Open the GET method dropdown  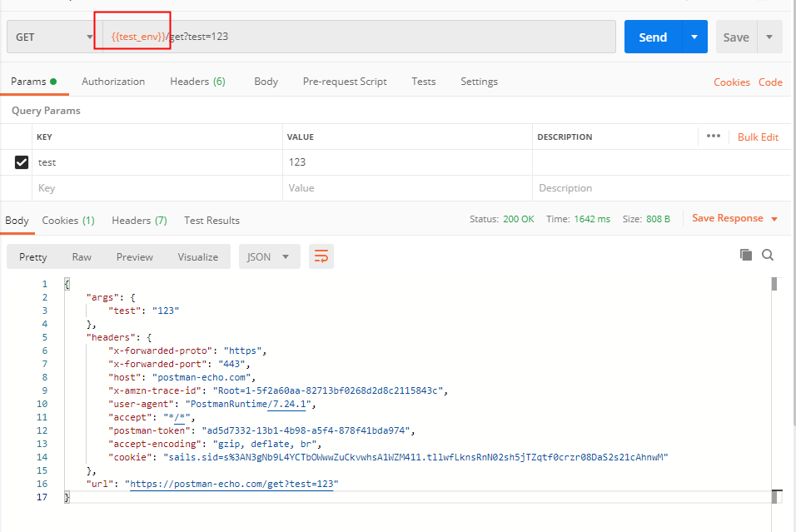[52, 37]
